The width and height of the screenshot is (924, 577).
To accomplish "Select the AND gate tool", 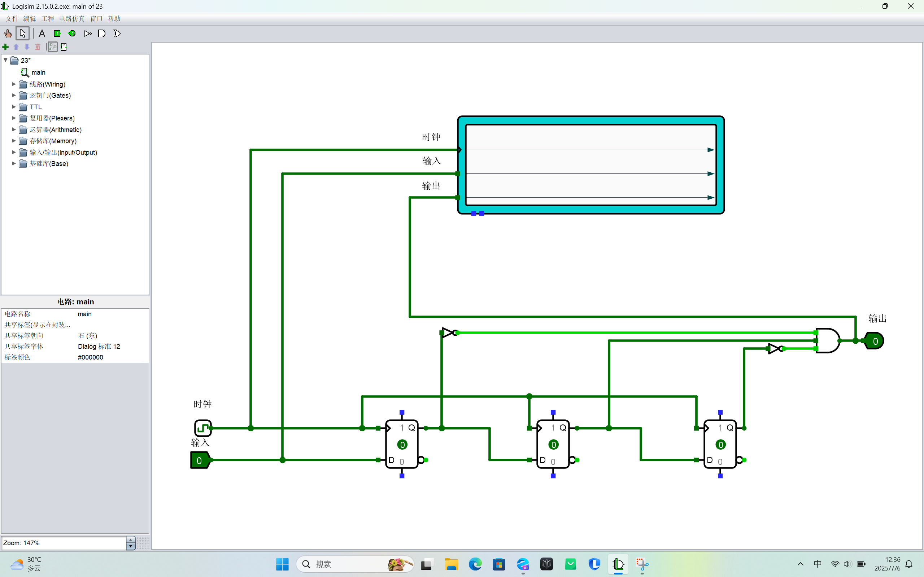I will coord(101,34).
